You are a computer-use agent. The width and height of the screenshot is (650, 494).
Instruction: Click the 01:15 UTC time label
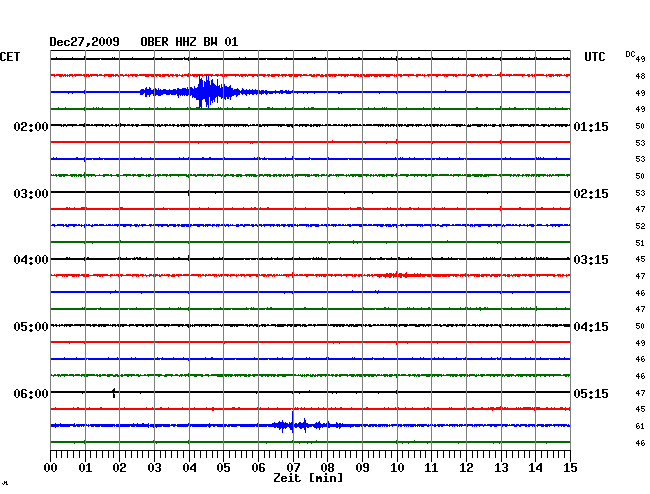(x=591, y=126)
